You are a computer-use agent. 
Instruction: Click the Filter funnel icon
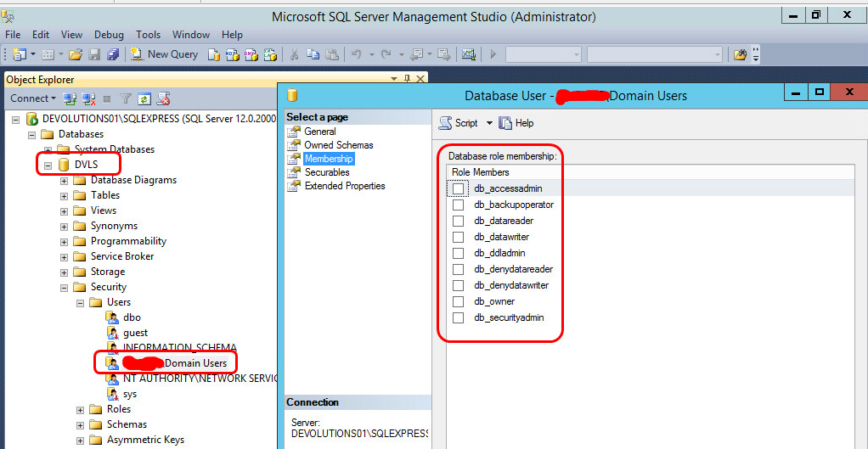[x=127, y=99]
